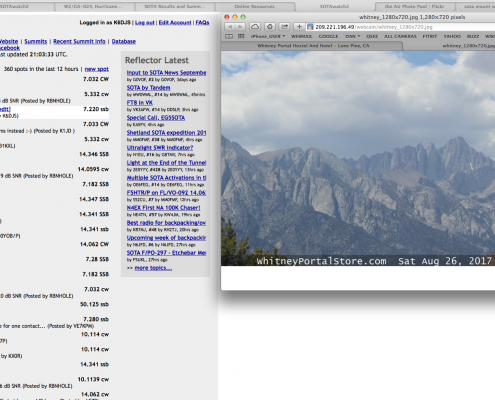
Task: Open 'SOTA by Tandem' topic
Action: point(148,88)
